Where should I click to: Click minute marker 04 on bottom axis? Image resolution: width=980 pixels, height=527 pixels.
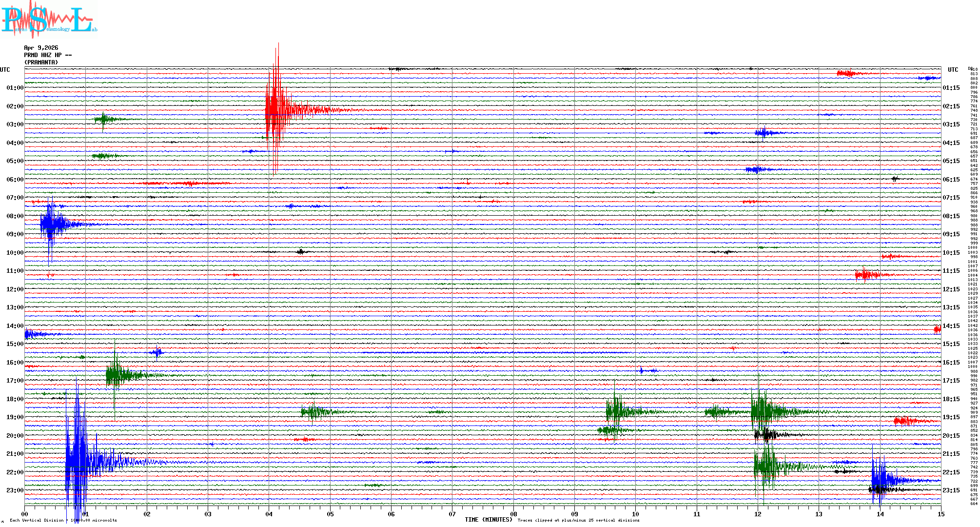269,514
